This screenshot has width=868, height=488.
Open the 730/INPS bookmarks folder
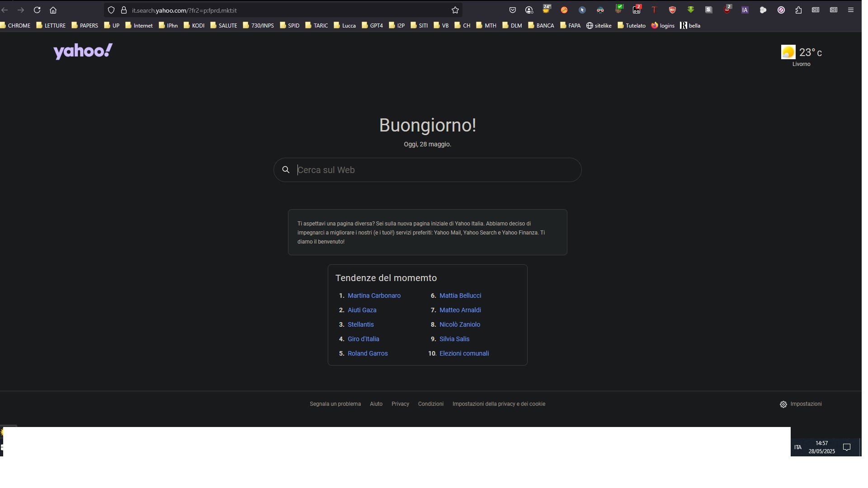[x=259, y=26]
